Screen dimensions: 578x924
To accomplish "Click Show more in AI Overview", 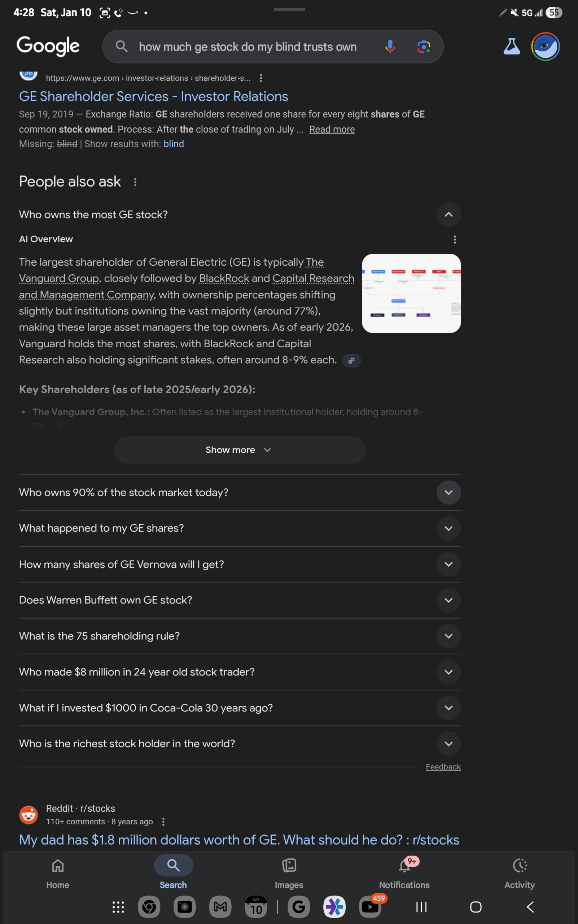I will point(240,450).
